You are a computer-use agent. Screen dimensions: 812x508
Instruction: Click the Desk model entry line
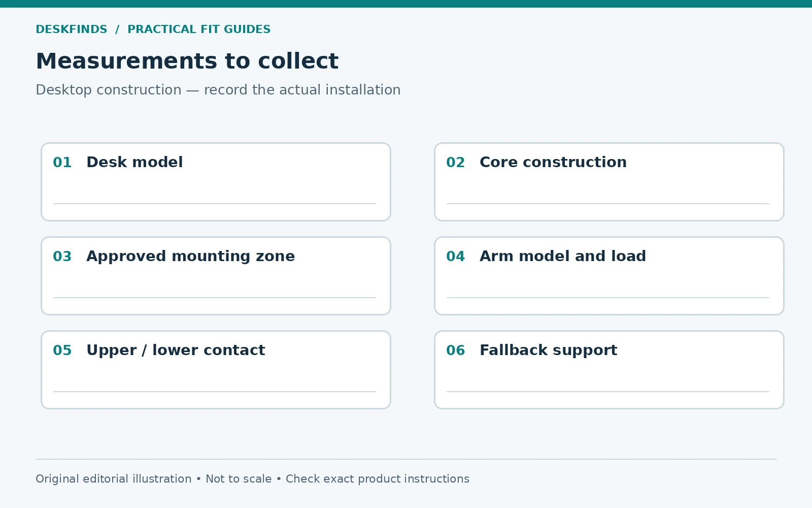click(x=215, y=204)
